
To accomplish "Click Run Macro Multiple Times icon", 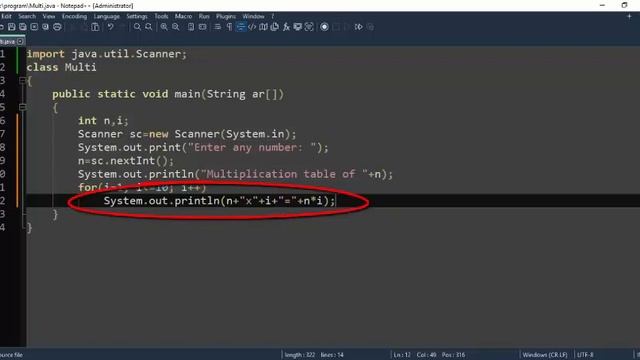I will point(358,27).
